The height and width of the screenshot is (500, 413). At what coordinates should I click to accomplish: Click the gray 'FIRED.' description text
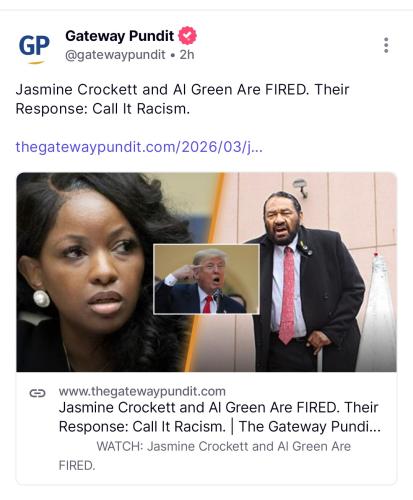coord(77,465)
